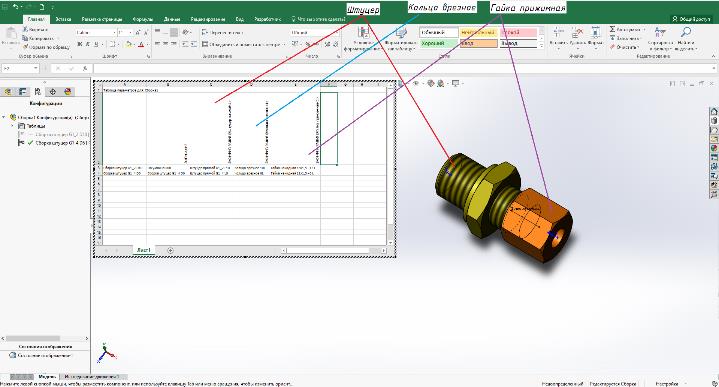Click the Insert cells (Вставить) icon

[x=559, y=33]
